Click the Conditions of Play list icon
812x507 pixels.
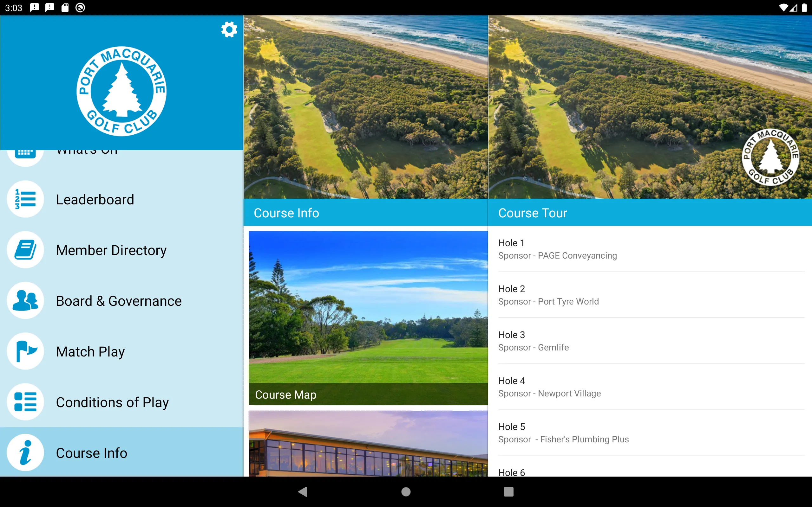pos(26,402)
